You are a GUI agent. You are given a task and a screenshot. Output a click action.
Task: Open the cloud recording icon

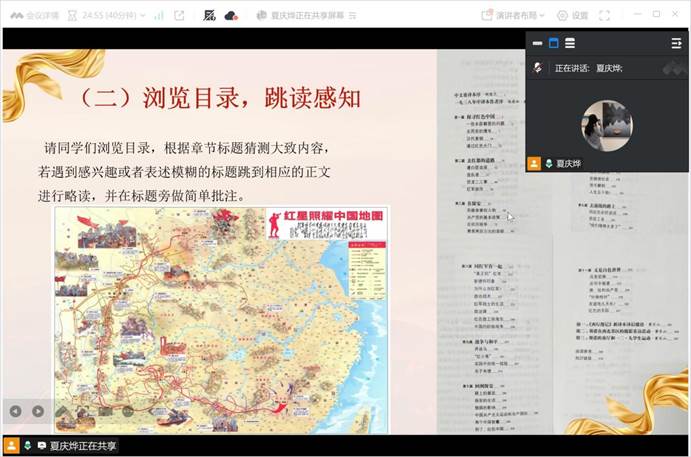[x=231, y=15]
